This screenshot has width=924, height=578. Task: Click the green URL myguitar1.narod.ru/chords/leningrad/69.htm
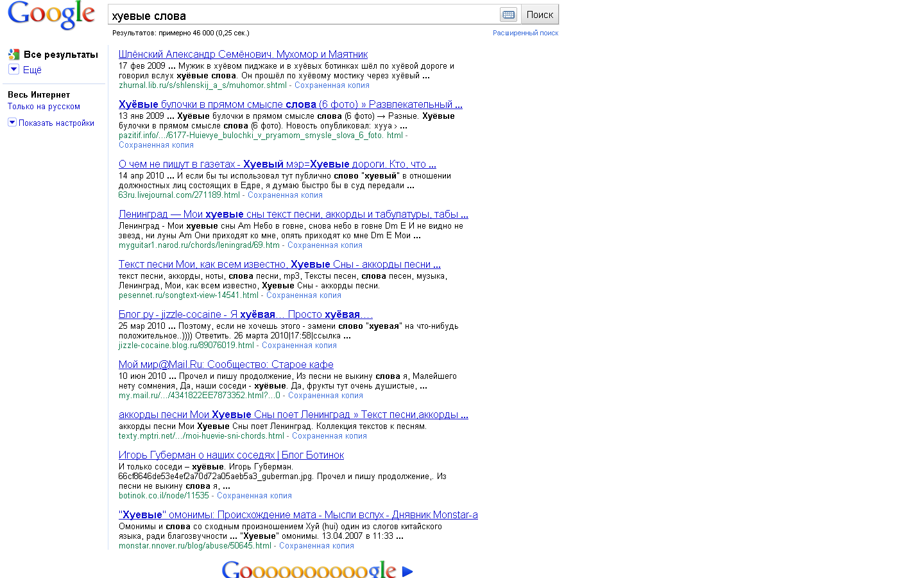[199, 245]
